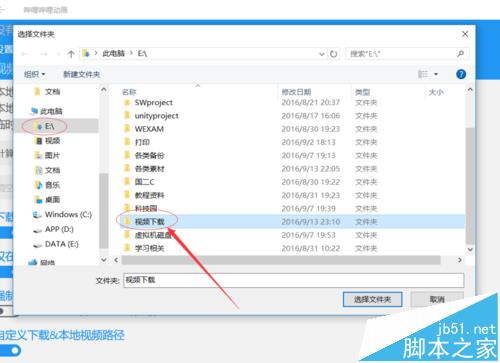
Task: Click file list vertical scrollbar
Action: [470, 185]
